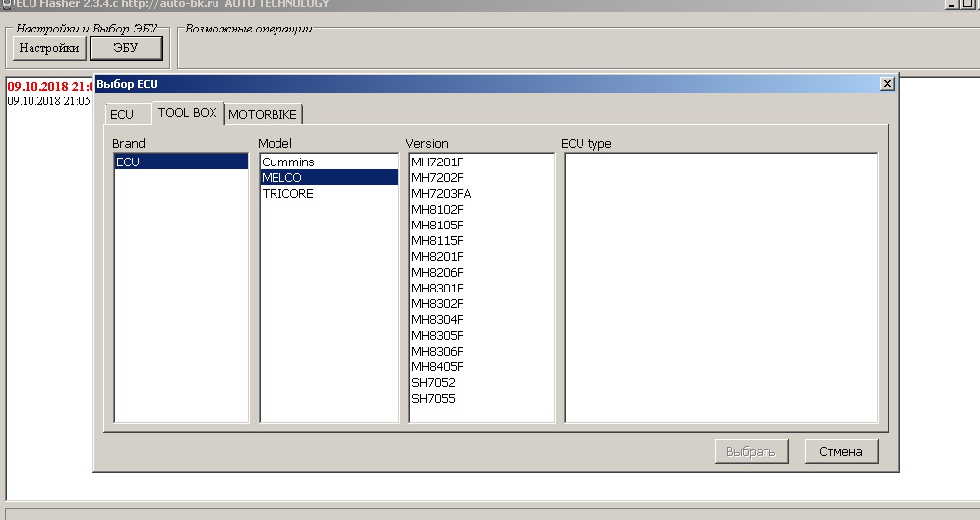This screenshot has width=980, height=520.
Task: Click the ЭБУ button
Action: click(x=126, y=48)
